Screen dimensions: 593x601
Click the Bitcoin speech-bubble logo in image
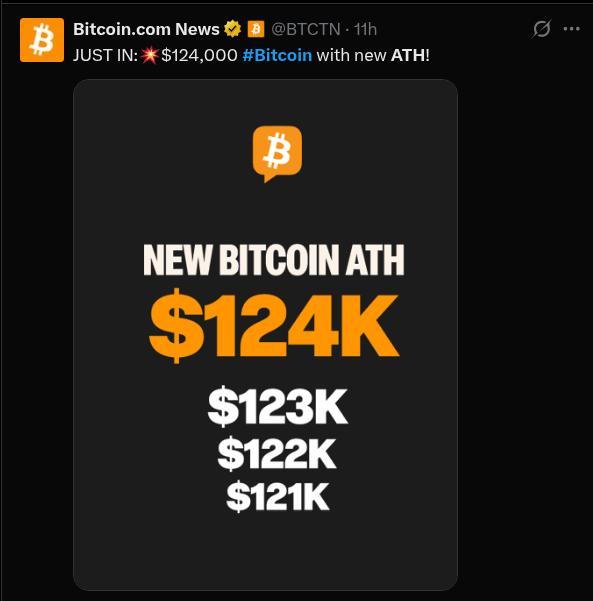pyautogui.click(x=277, y=154)
